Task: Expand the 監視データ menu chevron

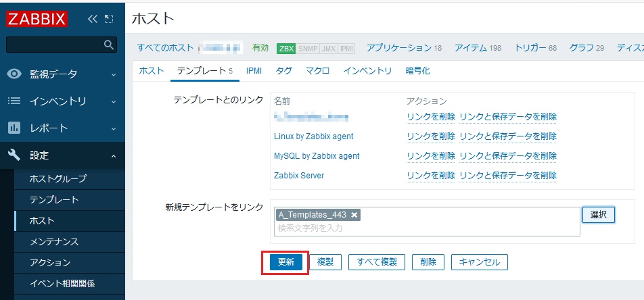Action: click(114, 75)
